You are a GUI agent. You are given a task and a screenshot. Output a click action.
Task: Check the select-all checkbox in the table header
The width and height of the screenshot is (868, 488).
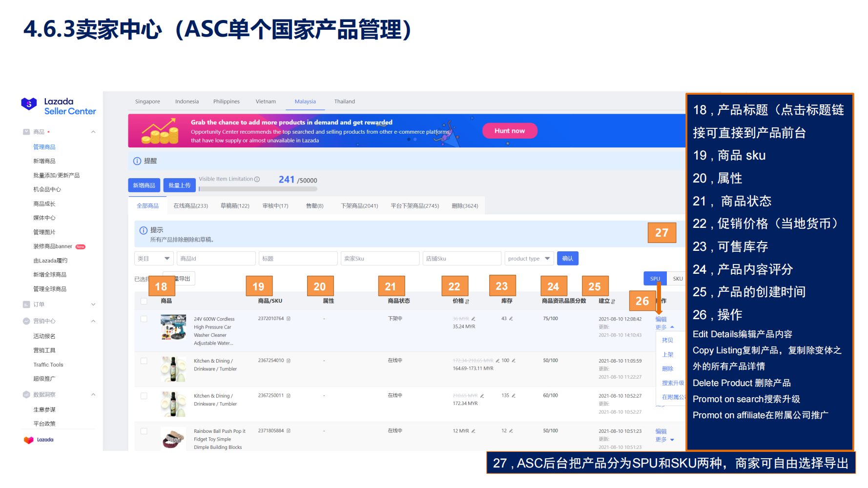(x=144, y=301)
